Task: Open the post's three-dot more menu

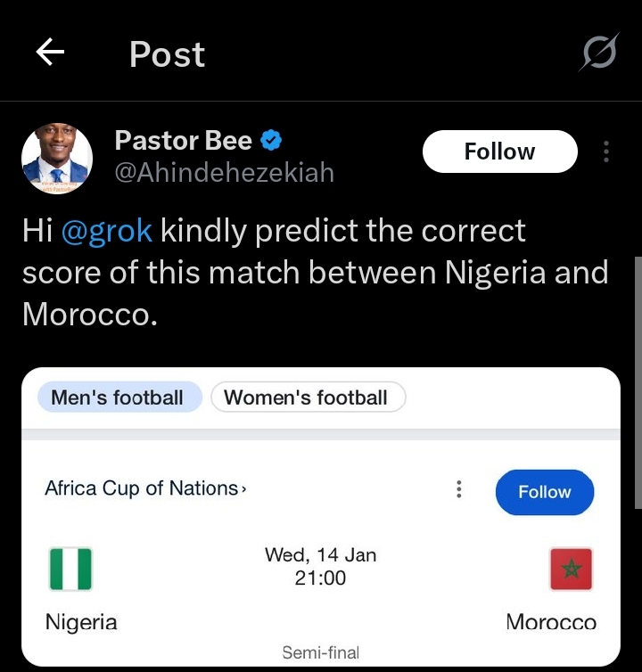Action: click(606, 152)
